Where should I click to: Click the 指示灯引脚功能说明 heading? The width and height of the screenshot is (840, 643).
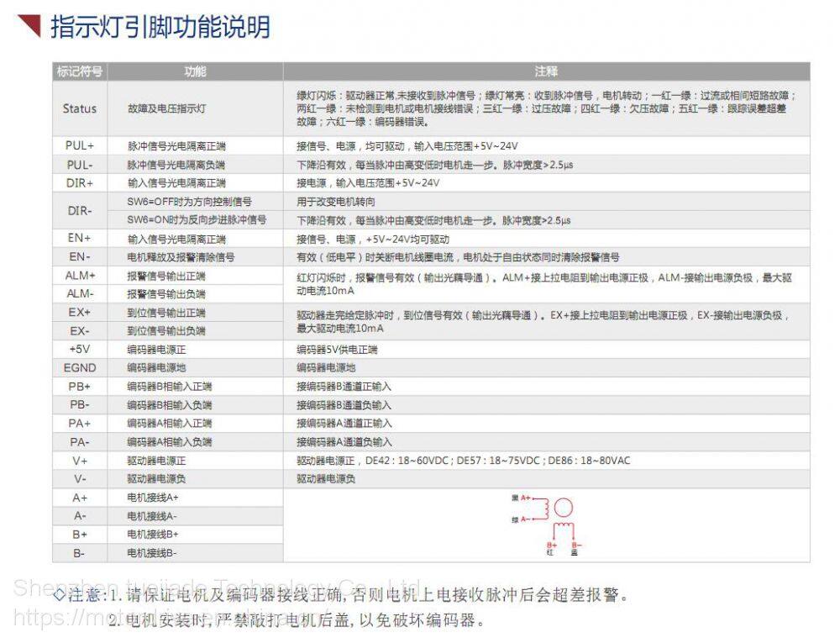[x=160, y=27]
